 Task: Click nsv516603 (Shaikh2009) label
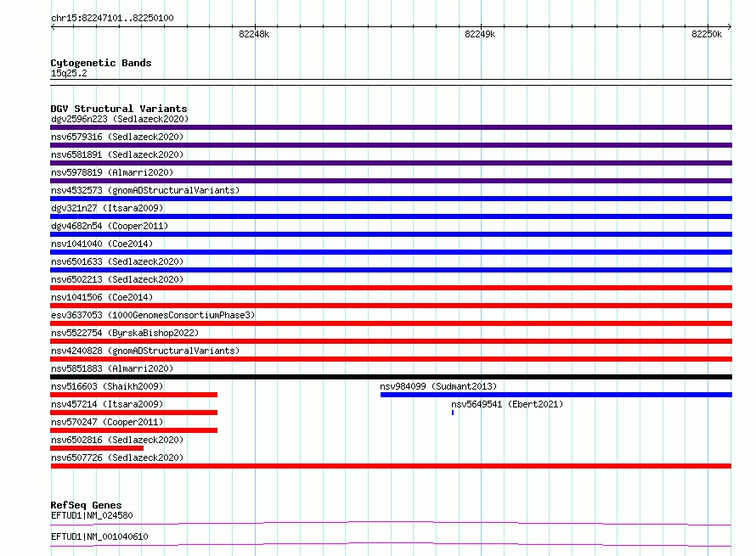[107, 386]
